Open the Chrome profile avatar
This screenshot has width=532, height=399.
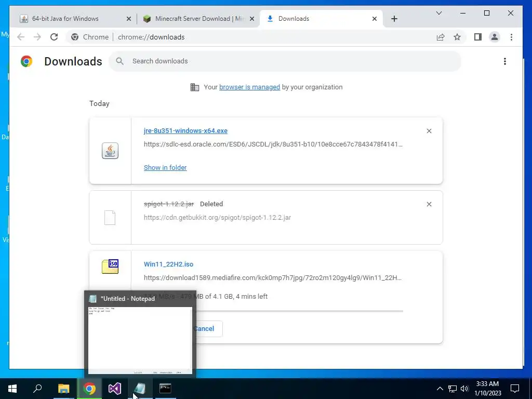coord(495,37)
